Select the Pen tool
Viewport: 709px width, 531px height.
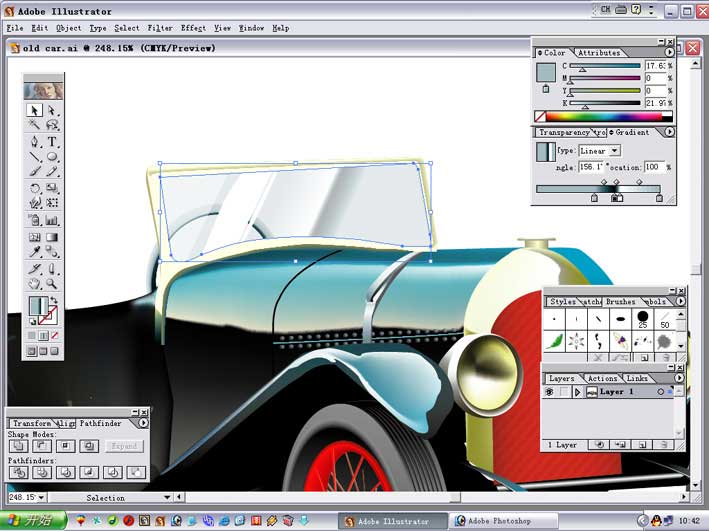(34, 142)
